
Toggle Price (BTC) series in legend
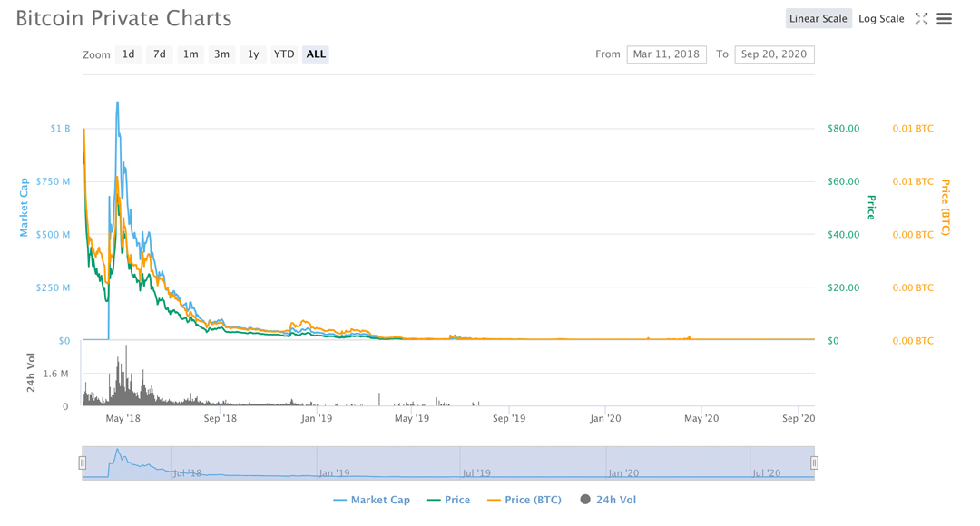524,500
